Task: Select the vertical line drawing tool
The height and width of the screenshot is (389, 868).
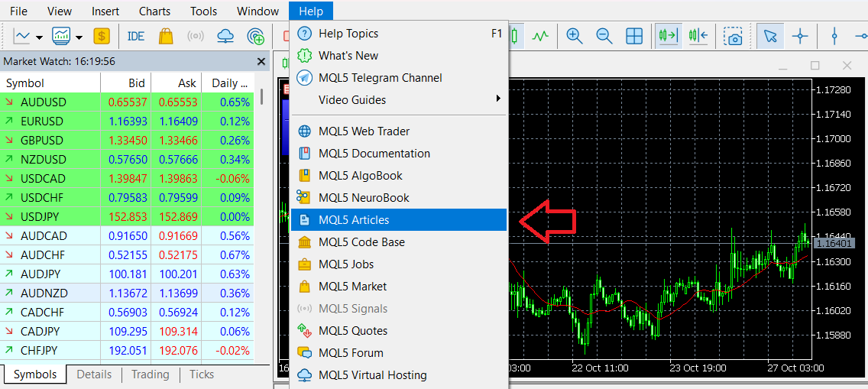Action: [835, 37]
